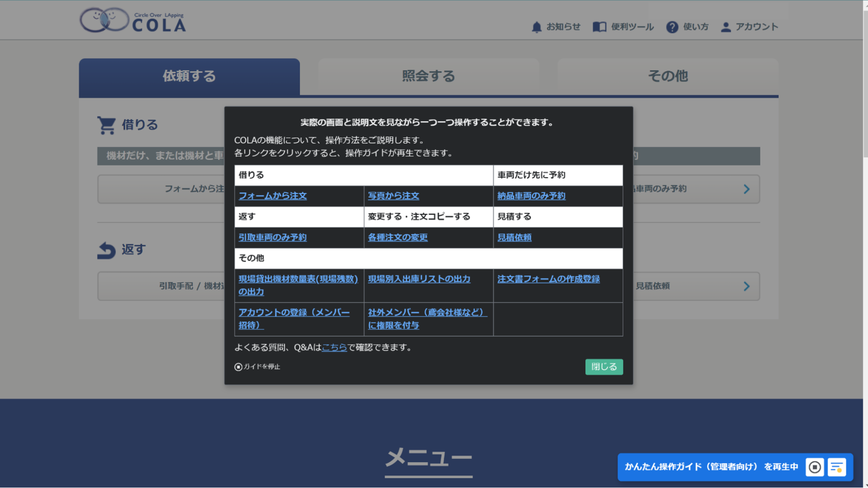Open the 写真から注文 guide link
This screenshot has width=868, height=488.
pyautogui.click(x=393, y=196)
